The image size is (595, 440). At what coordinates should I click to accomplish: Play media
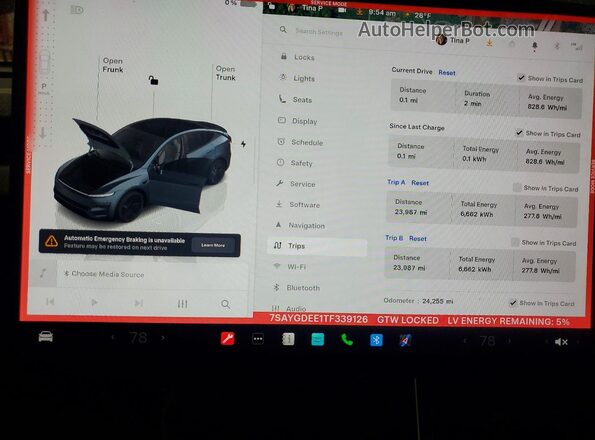(94, 302)
